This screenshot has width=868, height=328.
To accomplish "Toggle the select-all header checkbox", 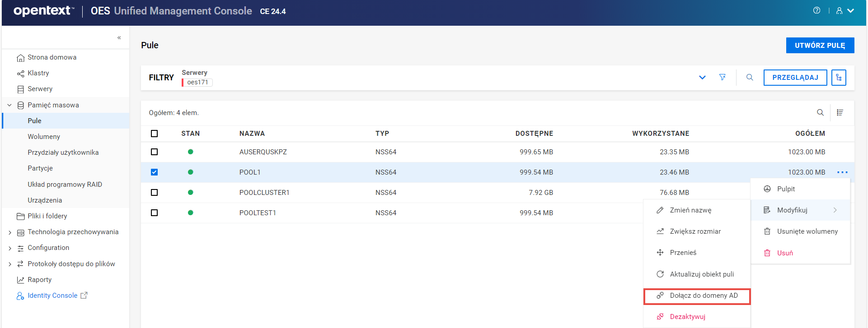I will [155, 134].
